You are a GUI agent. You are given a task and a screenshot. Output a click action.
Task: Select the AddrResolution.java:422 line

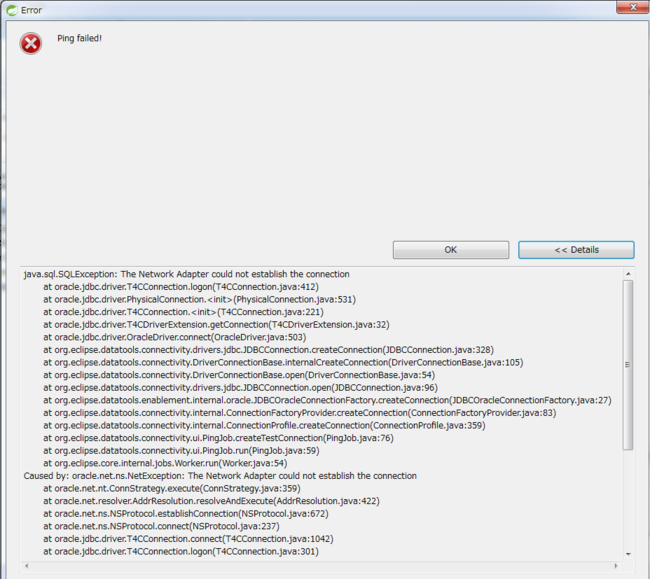click(x=211, y=501)
